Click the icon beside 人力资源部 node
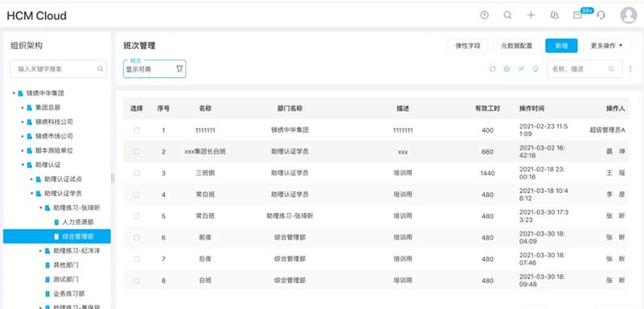The image size is (644, 309). coord(56,222)
